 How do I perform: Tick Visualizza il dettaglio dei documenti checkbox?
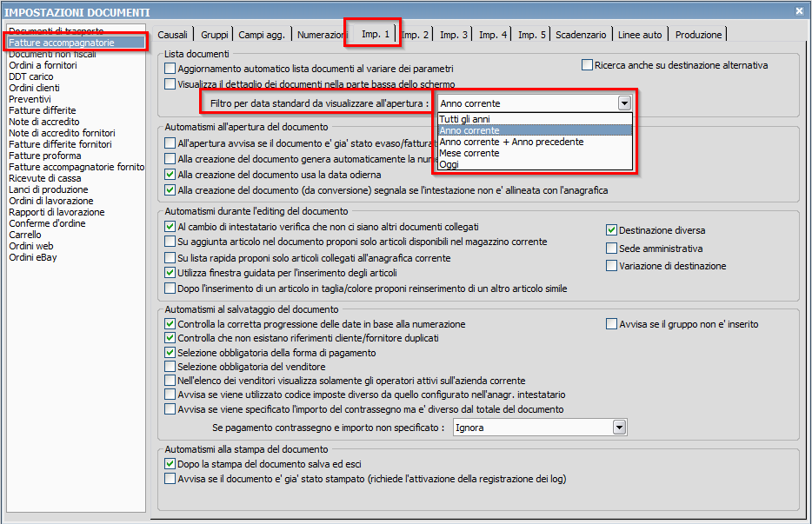pos(170,84)
